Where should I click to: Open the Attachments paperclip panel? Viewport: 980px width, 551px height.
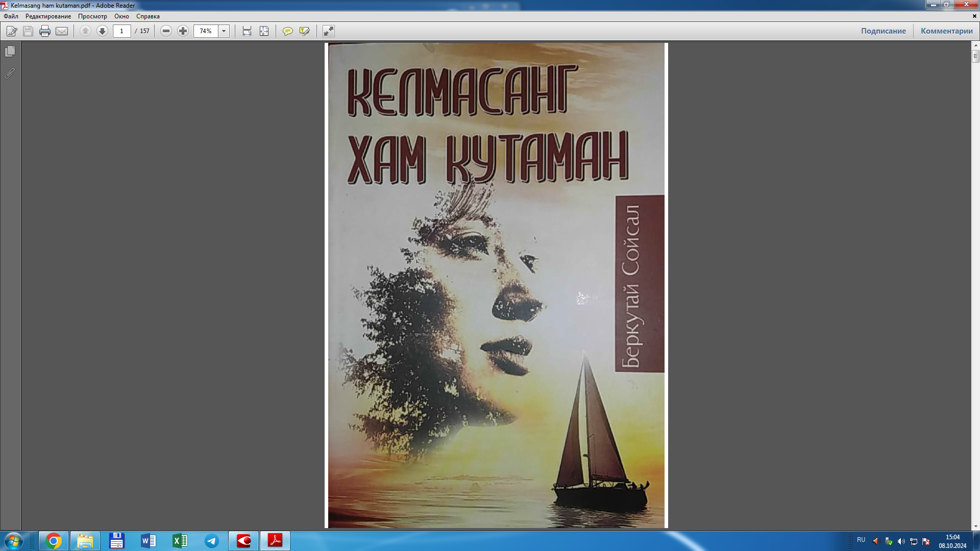point(9,73)
